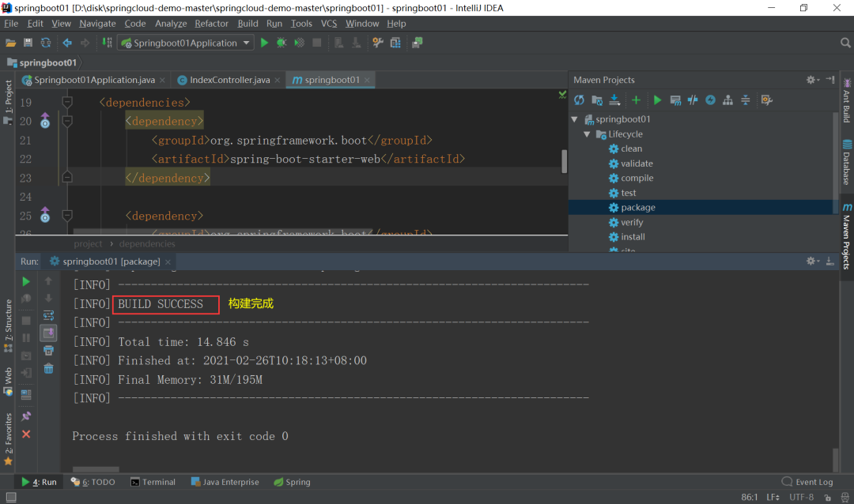Click the UTF-8 encoding in the status bar
Image resolution: width=854 pixels, height=504 pixels.
coord(801,498)
